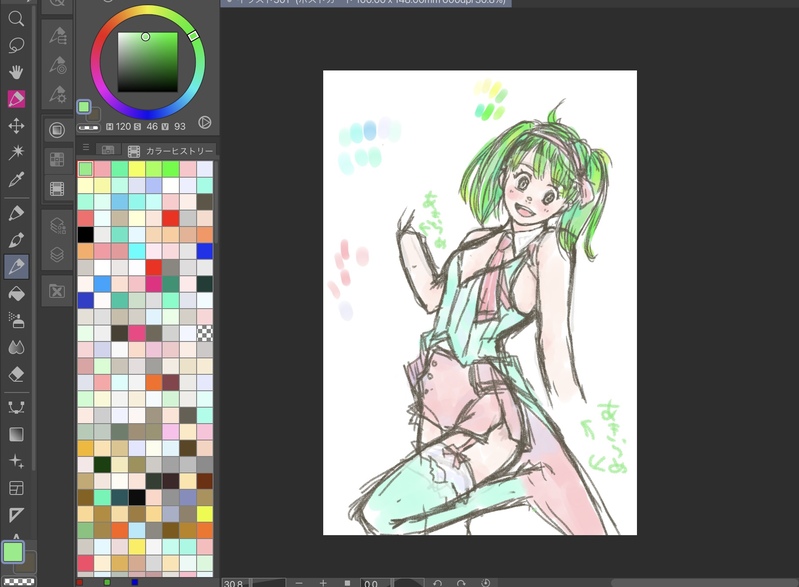
Task: Click the zoom scale slider in status bar
Action: (269, 583)
